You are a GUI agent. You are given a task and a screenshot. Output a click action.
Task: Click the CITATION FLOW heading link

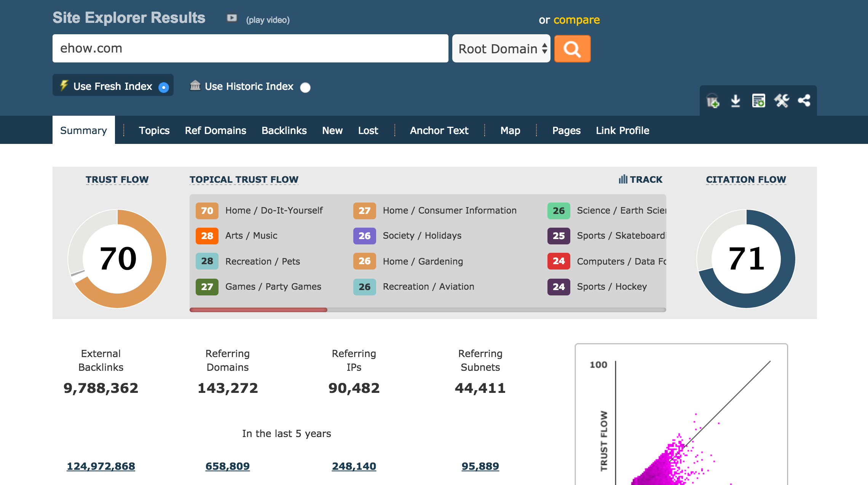point(746,179)
